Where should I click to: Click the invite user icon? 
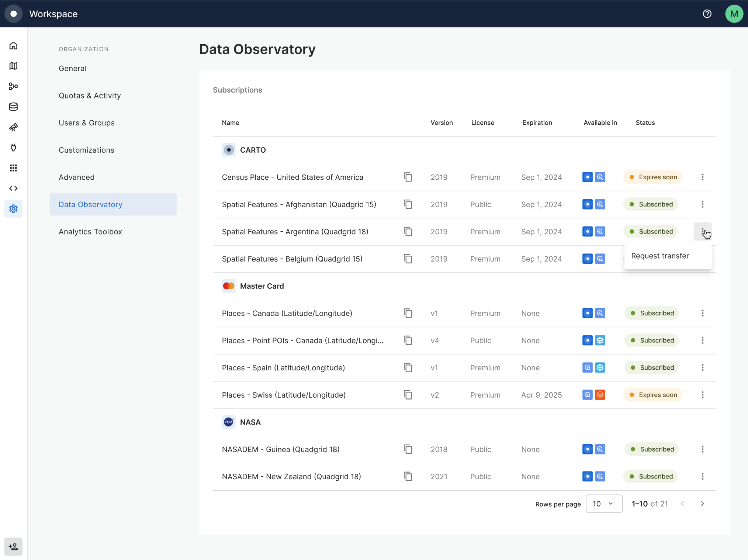tap(13, 546)
